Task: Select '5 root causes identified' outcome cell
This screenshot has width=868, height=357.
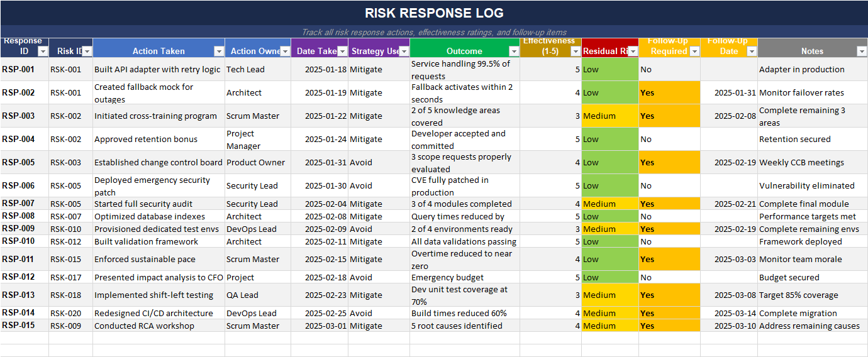Action: point(464,326)
